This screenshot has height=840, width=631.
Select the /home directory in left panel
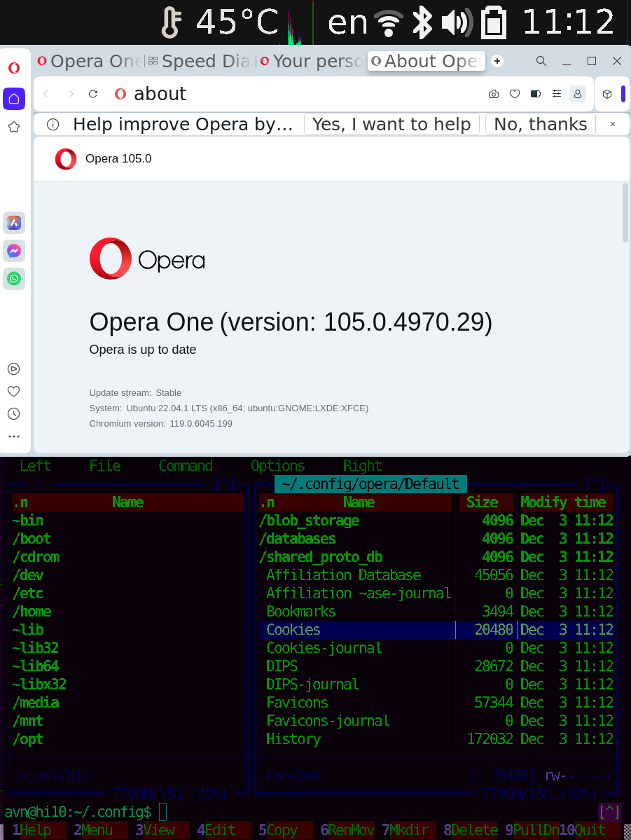(x=127, y=611)
